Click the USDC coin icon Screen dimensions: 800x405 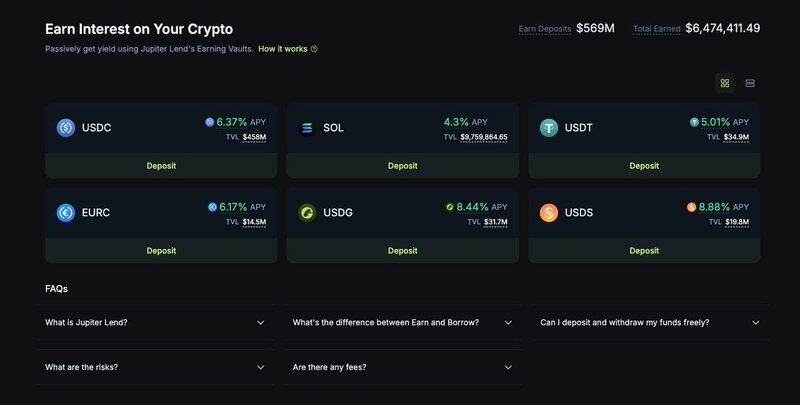click(66, 127)
